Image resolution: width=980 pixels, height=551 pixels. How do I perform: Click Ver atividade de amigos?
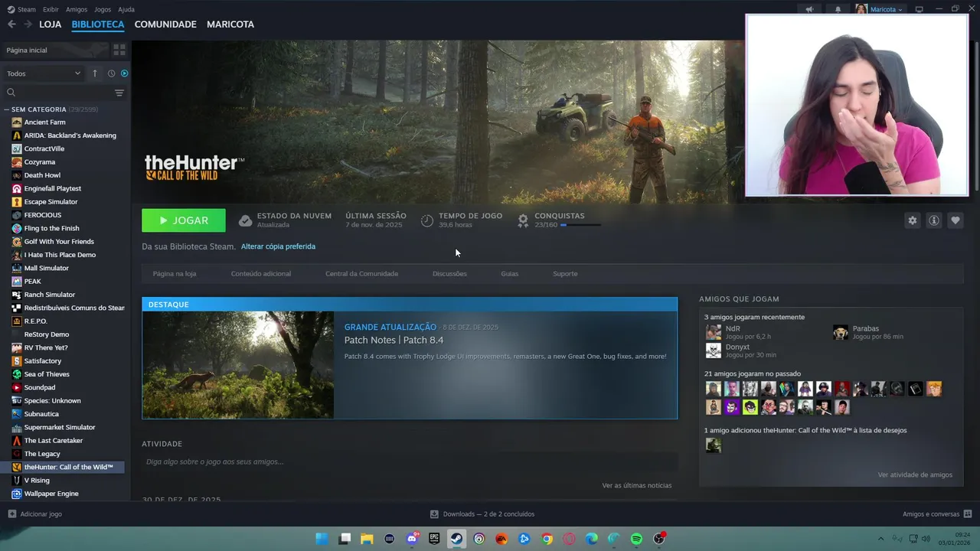915,474
